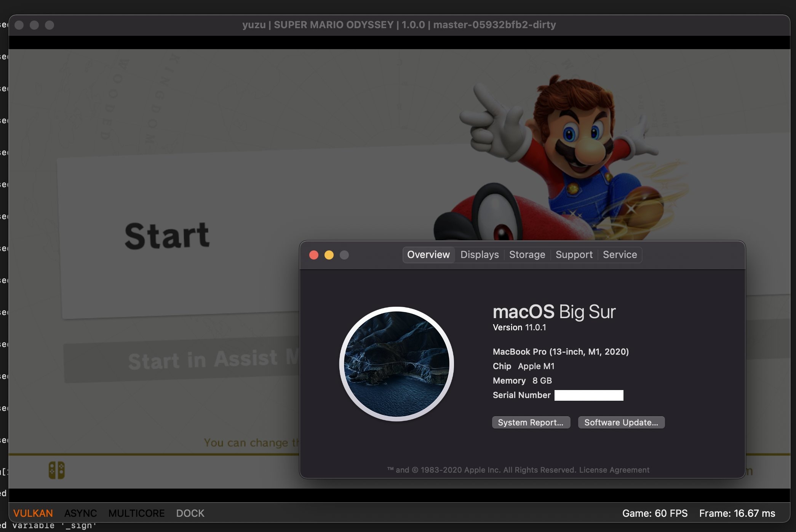Screen dimensions: 796x532
Task: Click the Software Update button
Action: (x=621, y=422)
